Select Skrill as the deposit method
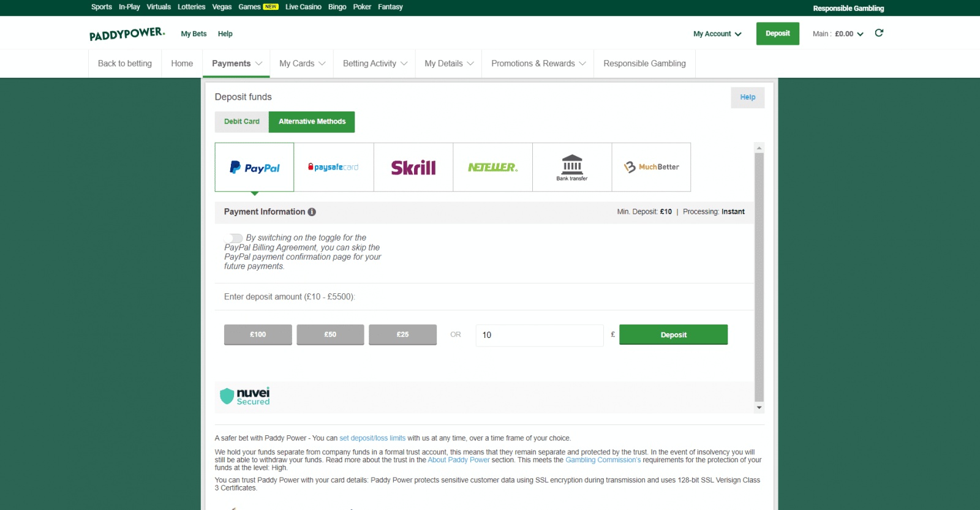Viewport: 980px width, 510px height. (413, 167)
